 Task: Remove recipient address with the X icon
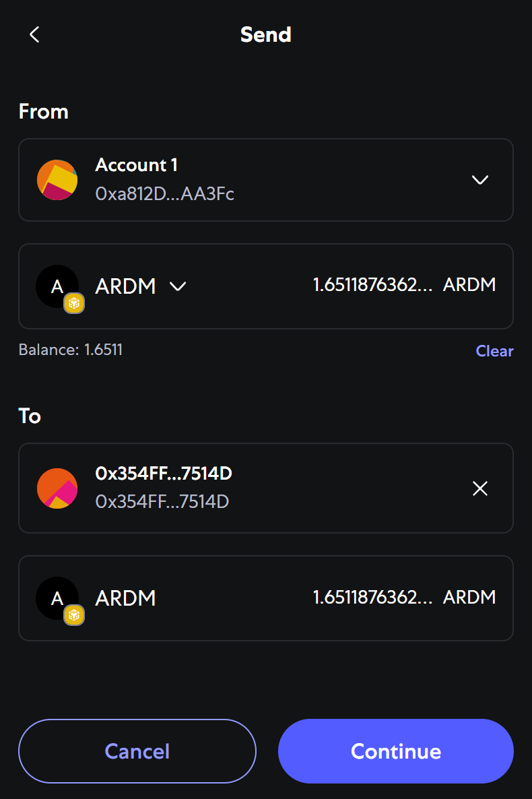pyautogui.click(x=480, y=488)
